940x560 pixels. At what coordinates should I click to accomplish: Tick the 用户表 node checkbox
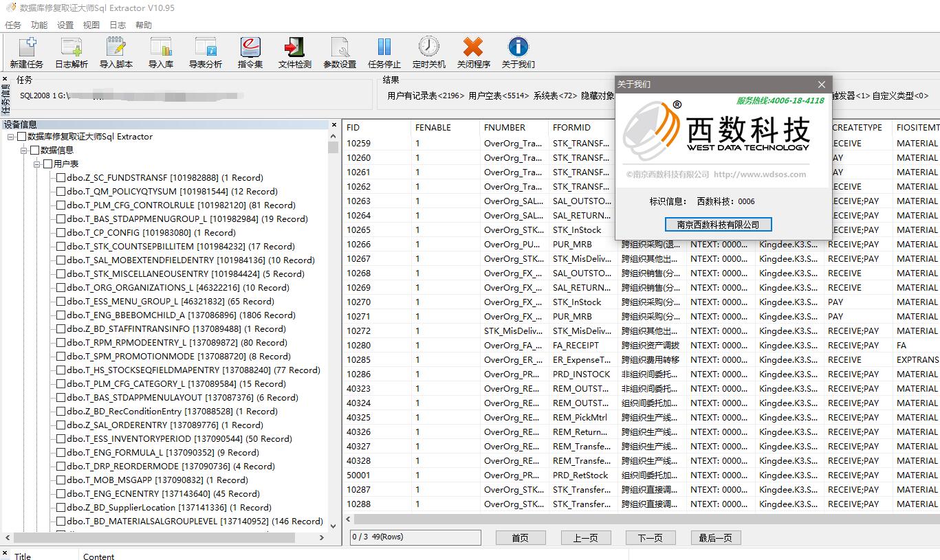pyautogui.click(x=47, y=164)
